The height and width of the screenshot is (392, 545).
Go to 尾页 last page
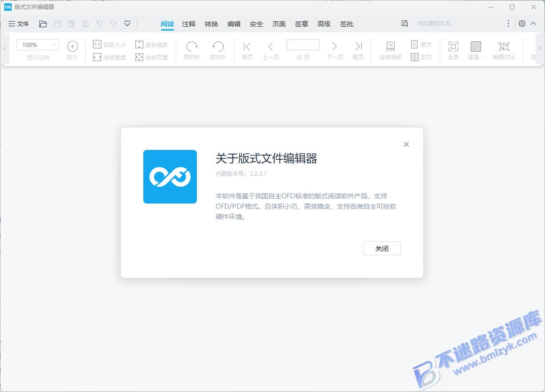pos(358,50)
